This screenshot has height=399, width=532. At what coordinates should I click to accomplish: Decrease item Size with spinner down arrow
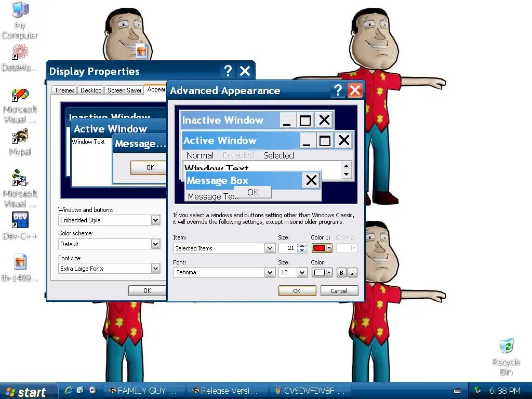pyautogui.click(x=302, y=251)
